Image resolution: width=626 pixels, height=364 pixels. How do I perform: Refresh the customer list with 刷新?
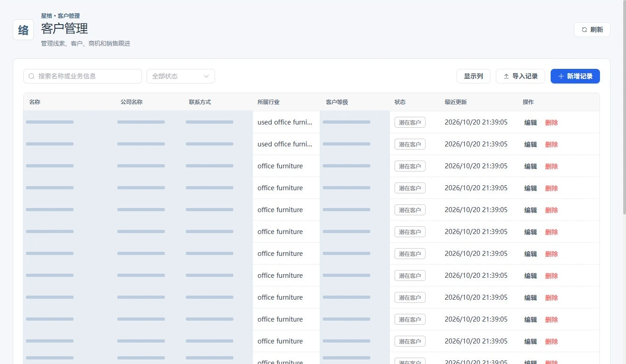pos(592,30)
